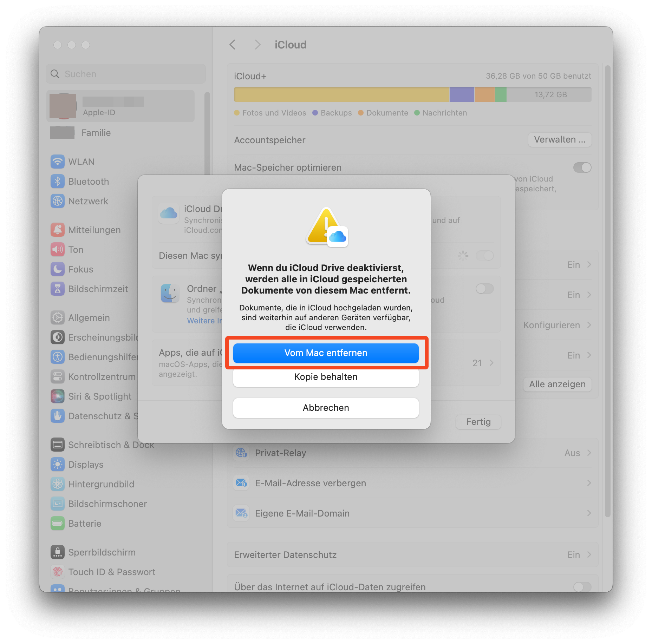Open Mitteilungen bell icon
652x644 pixels.
[x=58, y=230]
